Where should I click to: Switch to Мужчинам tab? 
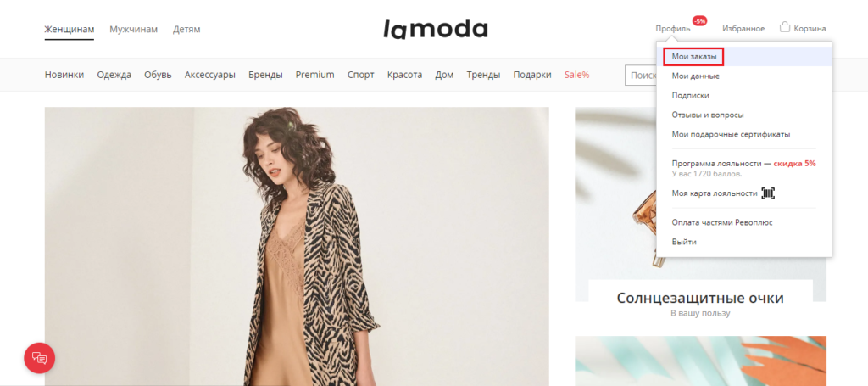point(133,29)
